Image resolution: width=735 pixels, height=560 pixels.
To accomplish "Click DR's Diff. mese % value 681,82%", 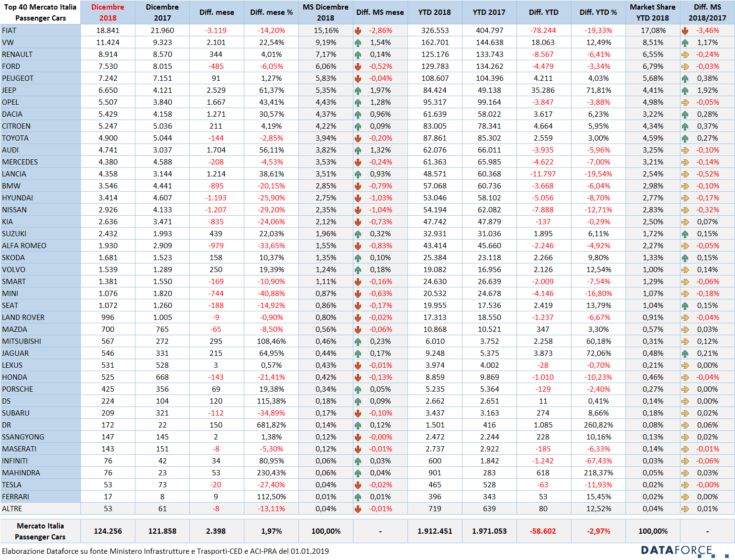I will tap(271, 425).
